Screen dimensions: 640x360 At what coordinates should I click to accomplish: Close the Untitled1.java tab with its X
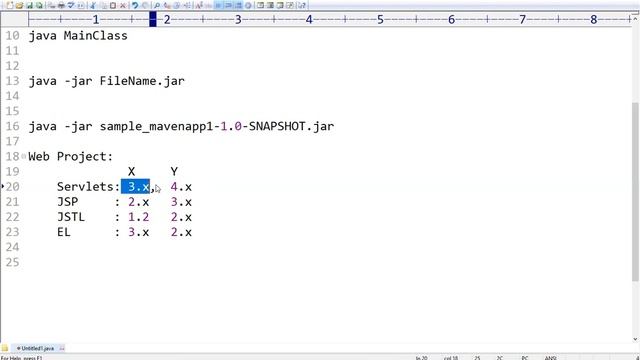(62, 348)
